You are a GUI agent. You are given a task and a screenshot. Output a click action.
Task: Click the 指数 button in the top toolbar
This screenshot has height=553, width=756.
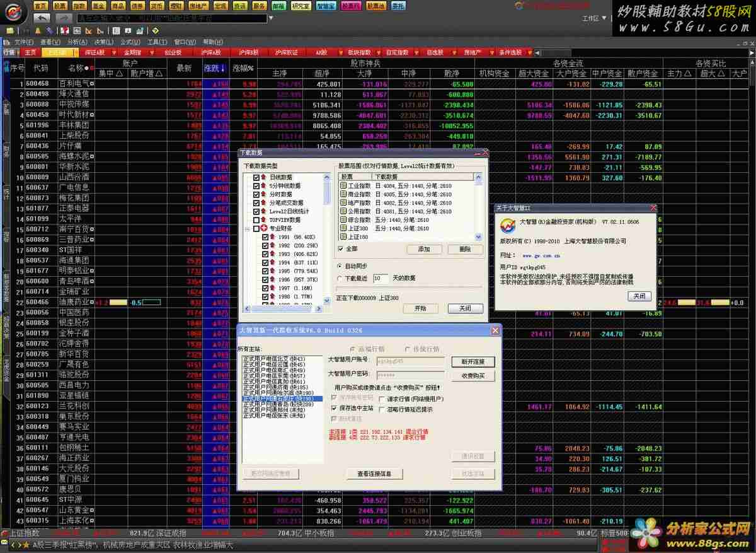pyautogui.click(x=79, y=5)
